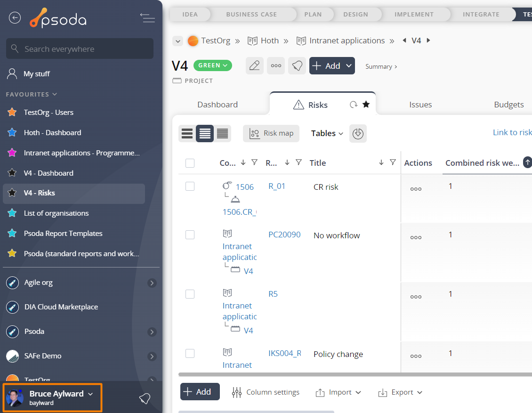Open the Add dropdown arrow in the V4 header
The image size is (532, 413).
[349, 65]
